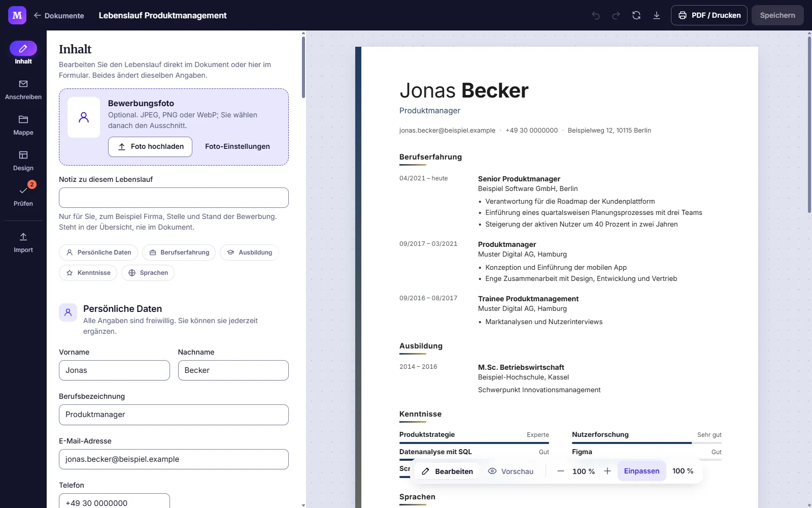This screenshot has height=508, width=812.
Task: Click the 100 % zoom preset at right
Action: [683, 471]
